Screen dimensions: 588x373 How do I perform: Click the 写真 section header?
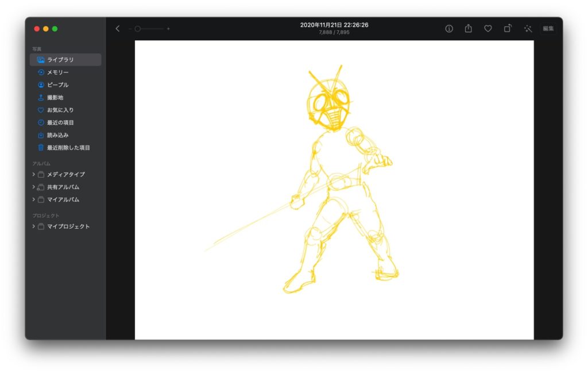click(37, 49)
